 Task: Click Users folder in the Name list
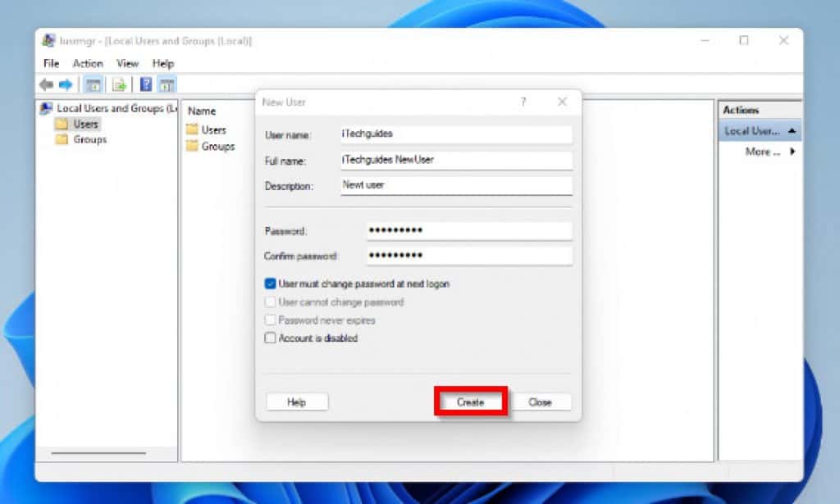tap(207, 130)
